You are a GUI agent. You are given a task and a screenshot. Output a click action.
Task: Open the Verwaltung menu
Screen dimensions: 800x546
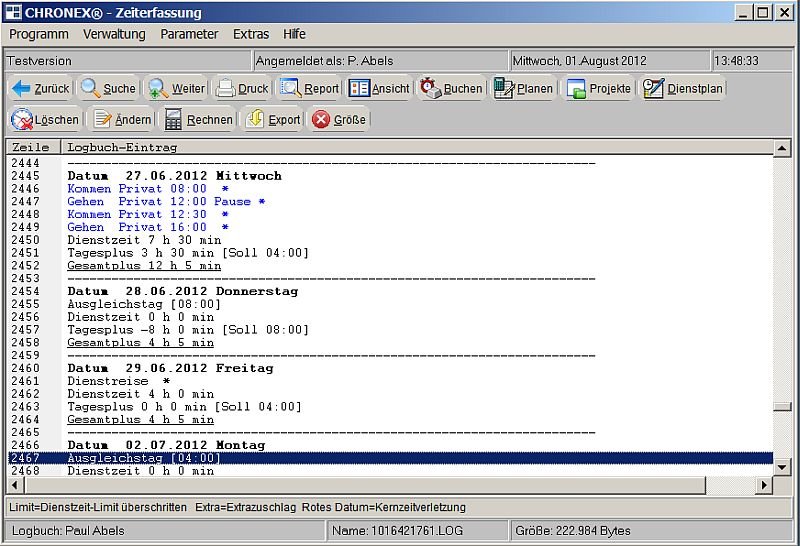(114, 34)
